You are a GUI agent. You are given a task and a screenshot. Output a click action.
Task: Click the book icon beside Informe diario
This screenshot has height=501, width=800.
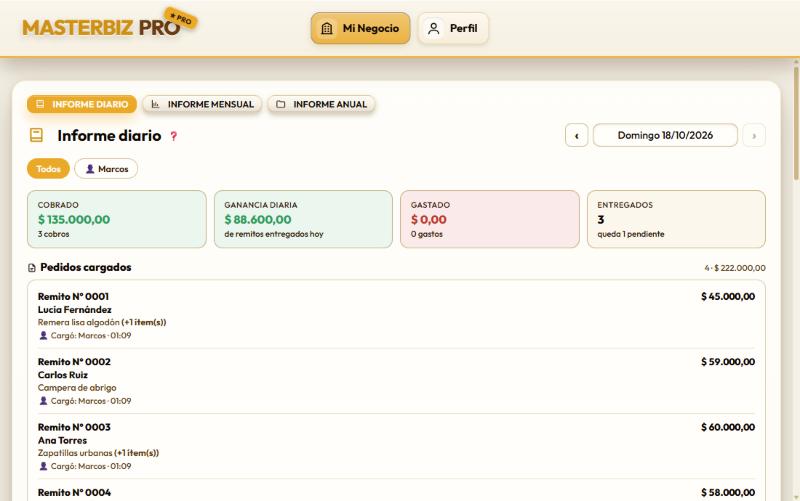36,135
